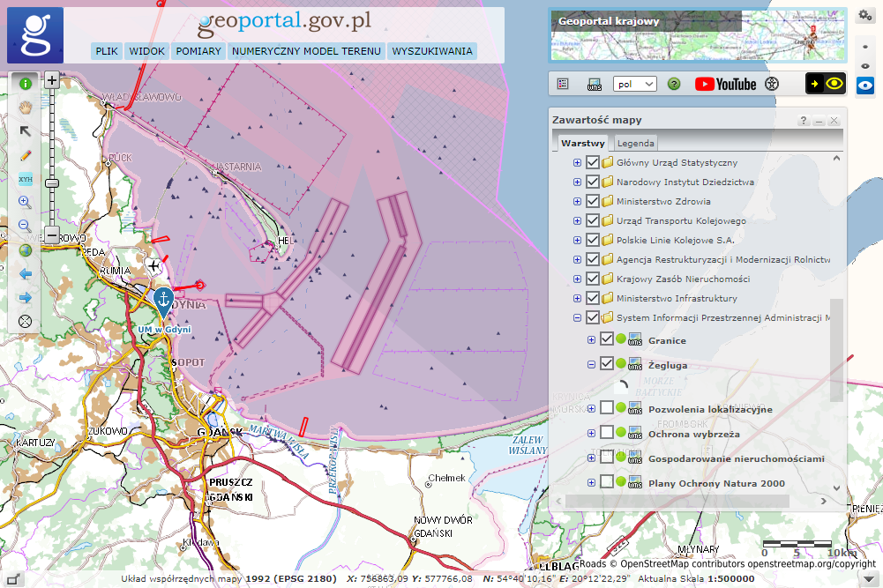
Task: Click the zoom slider handle
Action: [x=52, y=183]
